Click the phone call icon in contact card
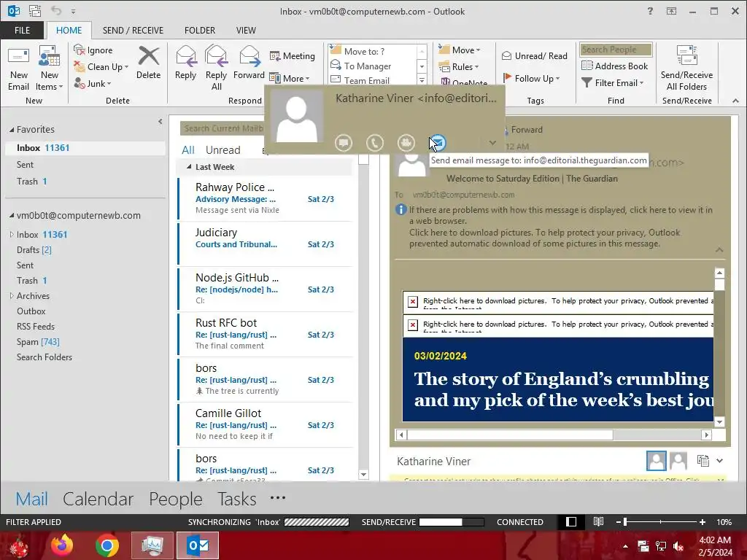747x560 pixels. [x=375, y=142]
